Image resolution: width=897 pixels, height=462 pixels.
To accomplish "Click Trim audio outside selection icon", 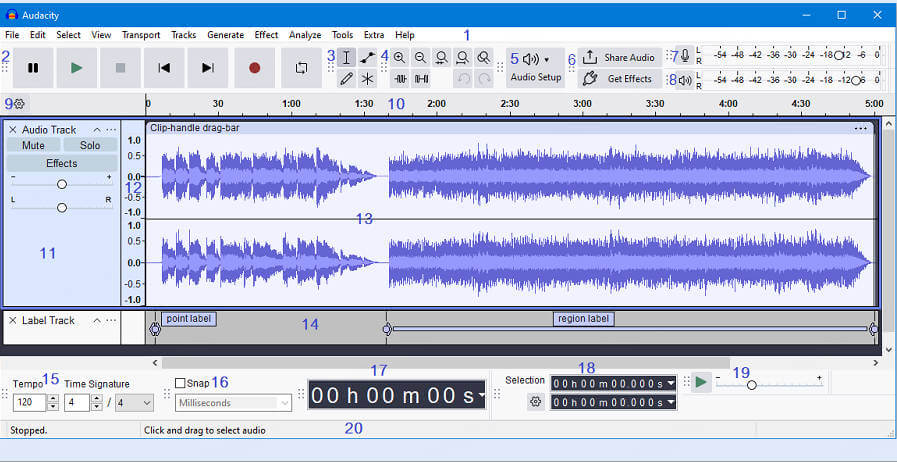I will [400, 79].
